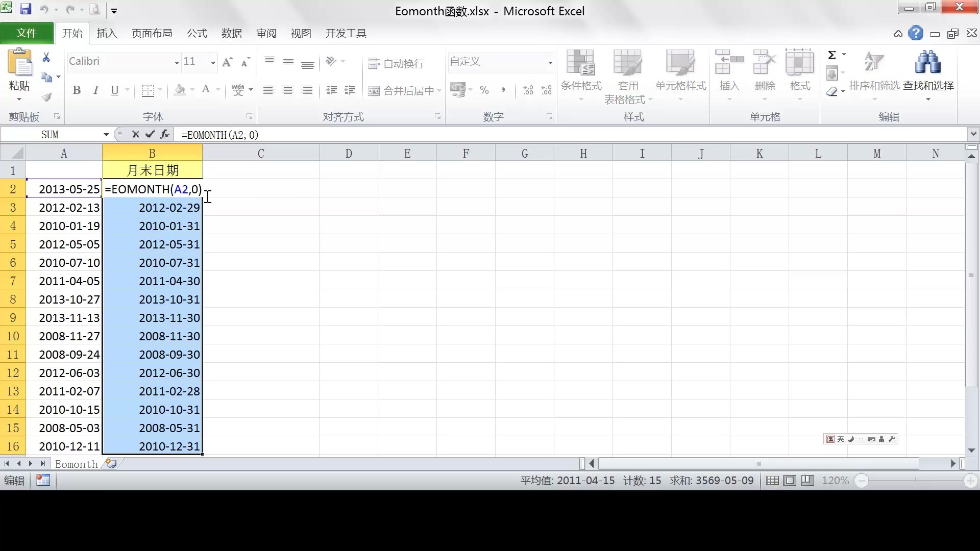The width and height of the screenshot is (980, 551).
Task: Click the accounting number format icon
Action: point(458,90)
